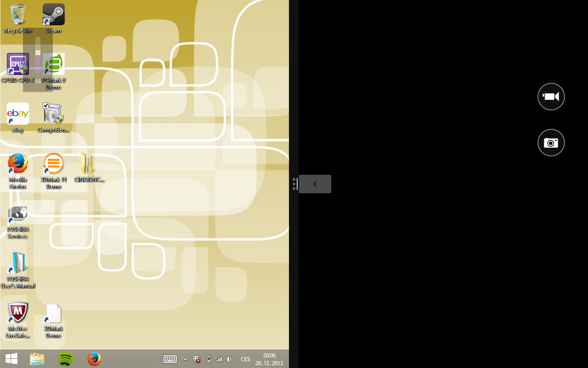This screenshot has width=588, height=368.
Task: Launch 3DMark 11 Demo shortcut
Action: point(53,171)
